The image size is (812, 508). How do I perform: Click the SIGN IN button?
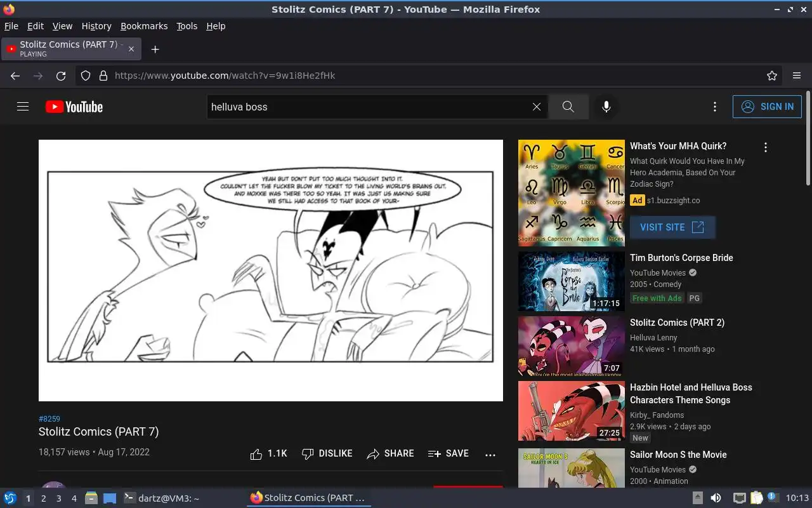tap(767, 107)
